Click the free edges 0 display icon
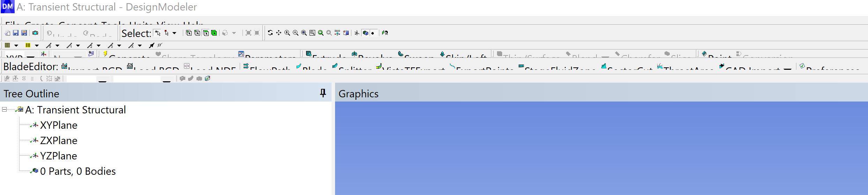This screenshot has width=868, height=195. coord(49,45)
